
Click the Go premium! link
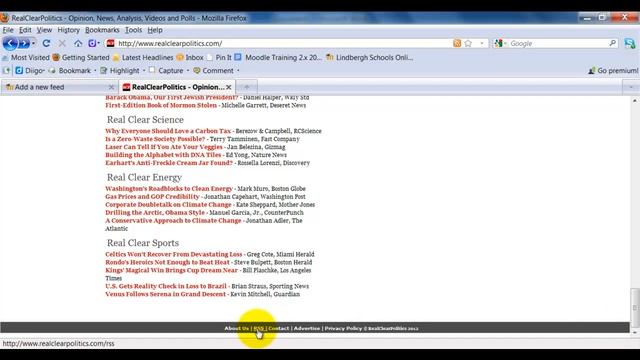pyautogui.click(x=613, y=71)
